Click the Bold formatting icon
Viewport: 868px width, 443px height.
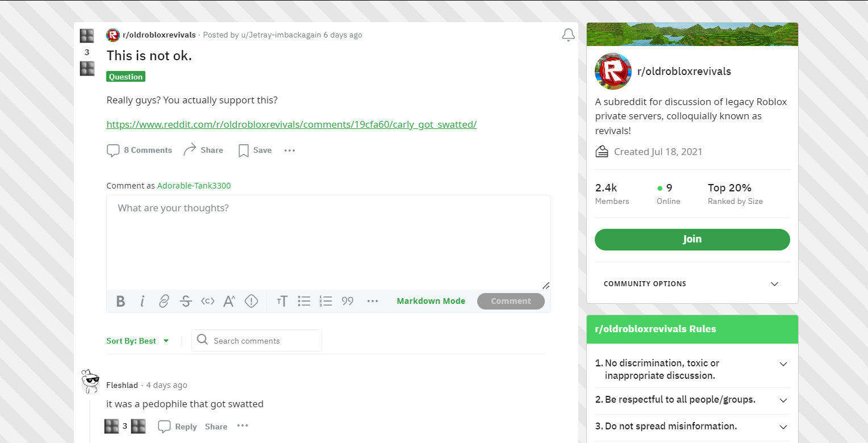pos(120,301)
